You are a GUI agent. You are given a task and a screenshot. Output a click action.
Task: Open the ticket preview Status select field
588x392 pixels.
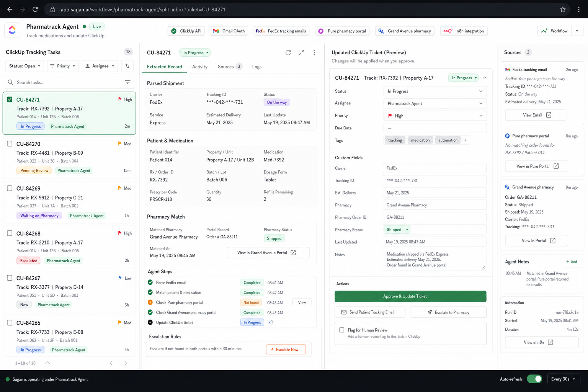(x=435, y=91)
